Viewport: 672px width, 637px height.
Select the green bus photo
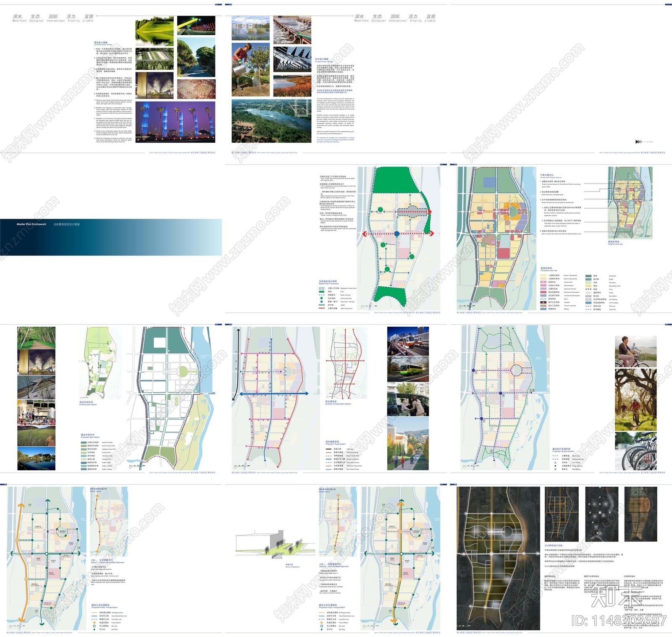coord(408,369)
